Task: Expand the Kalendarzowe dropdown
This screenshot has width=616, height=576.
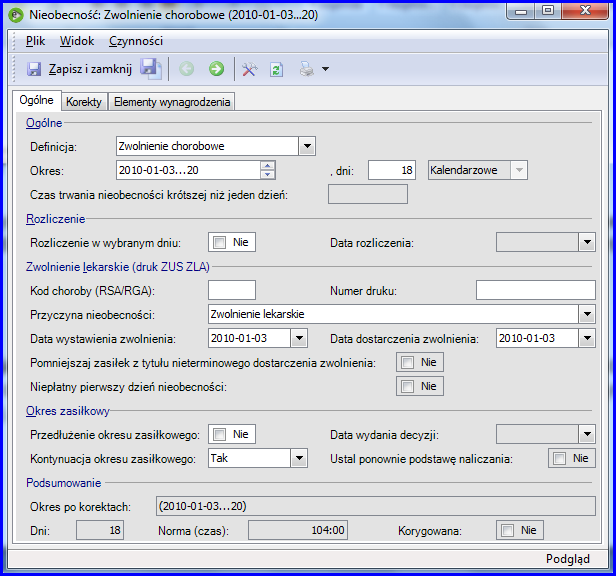Action: click(519, 170)
